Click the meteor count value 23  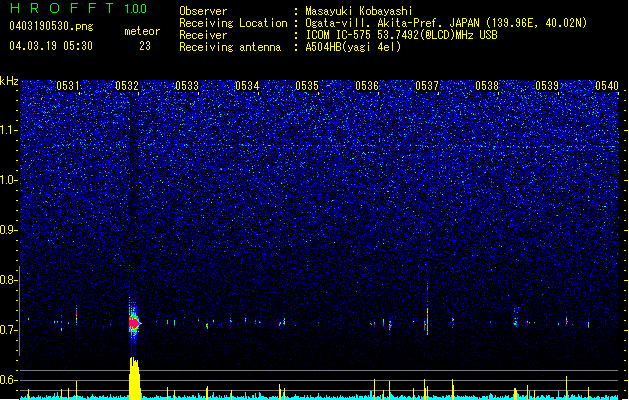point(145,46)
